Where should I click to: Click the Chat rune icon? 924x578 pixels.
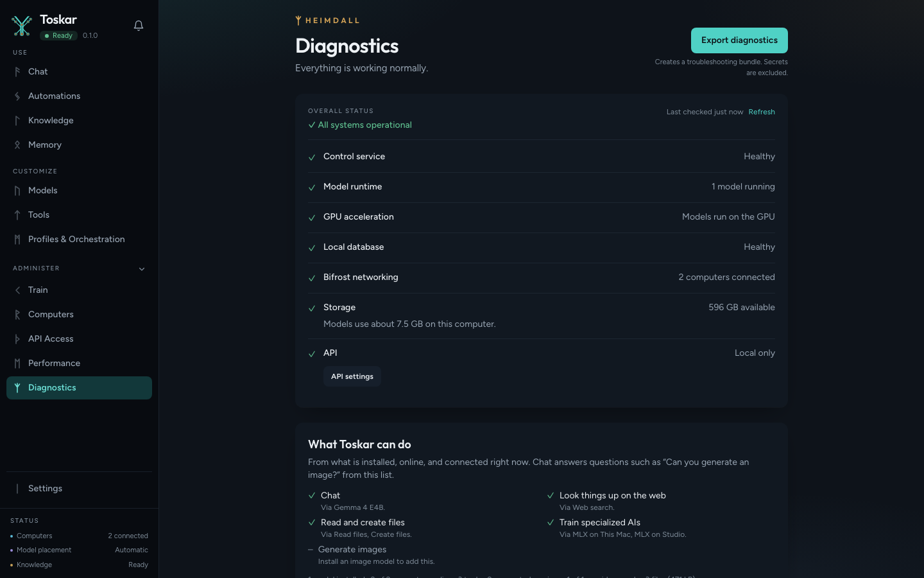[x=17, y=72]
